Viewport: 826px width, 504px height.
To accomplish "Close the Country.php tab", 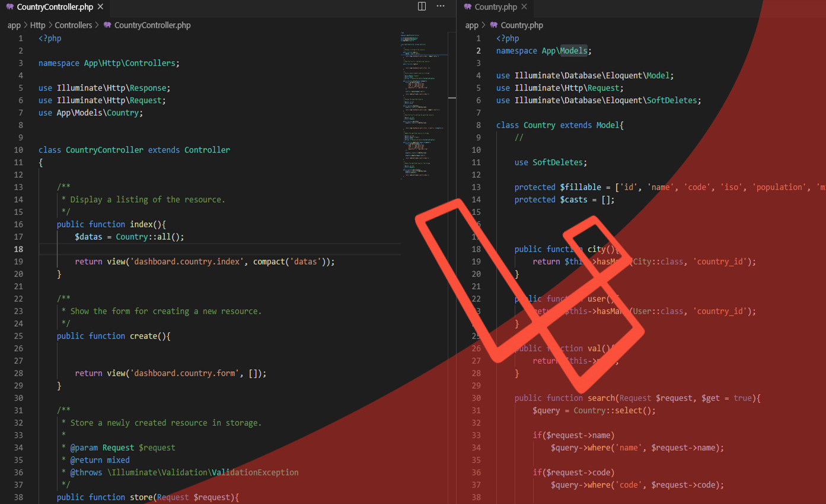I will (x=524, y=7).
